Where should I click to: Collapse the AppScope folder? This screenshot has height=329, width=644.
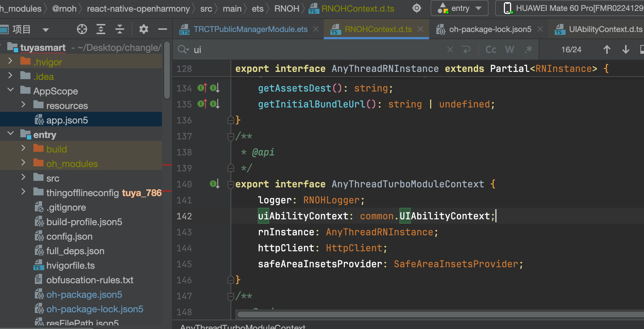pos(11,90)
